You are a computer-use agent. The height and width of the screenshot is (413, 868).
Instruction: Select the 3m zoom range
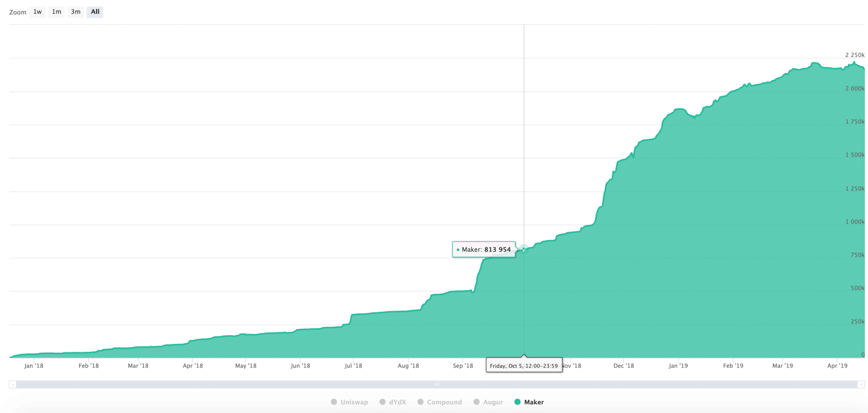(x=75, y=12)
